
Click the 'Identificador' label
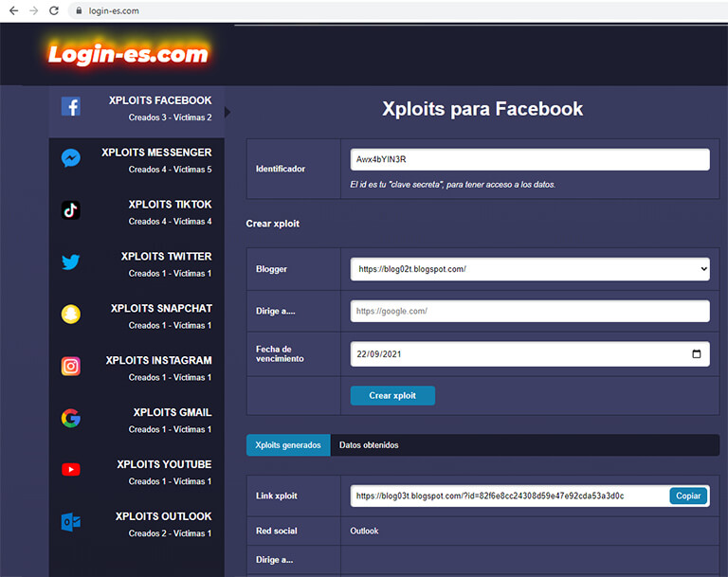pyautogui.click(x=281, y=169)
